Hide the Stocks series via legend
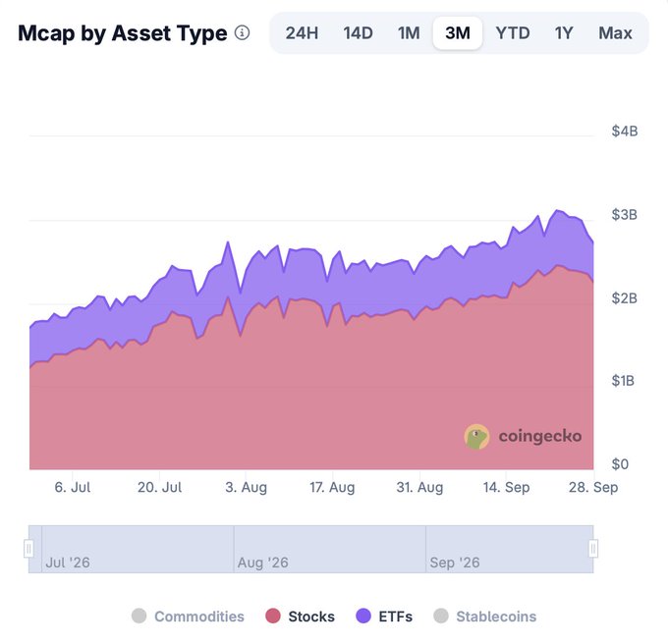 (300, 616)
